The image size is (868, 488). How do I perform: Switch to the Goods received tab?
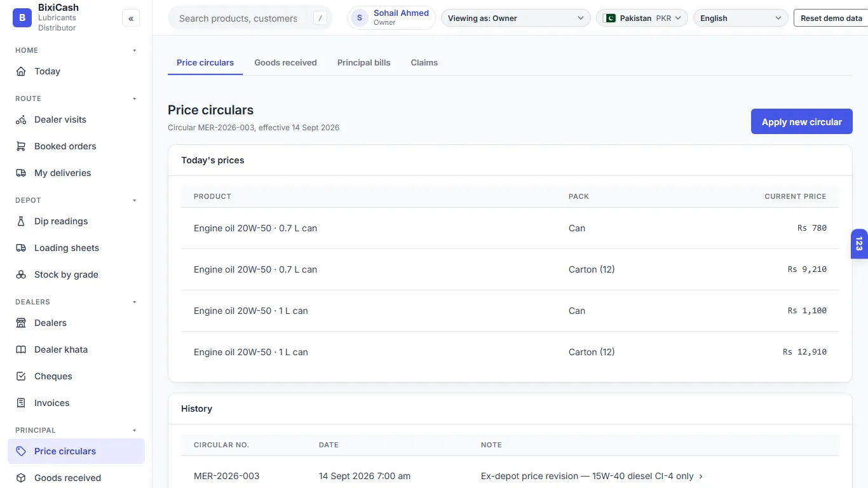pos(285,62)
